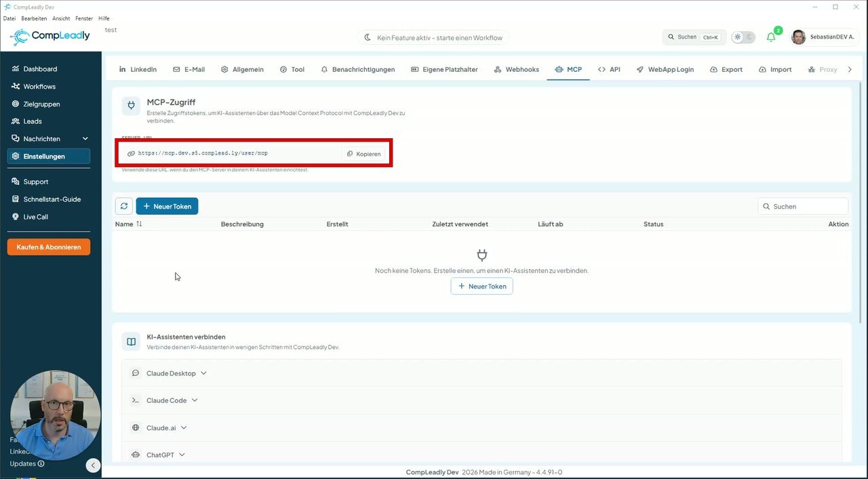Click the CompLeadly logo
Viewport: 868px width, 479px height.
51,37
